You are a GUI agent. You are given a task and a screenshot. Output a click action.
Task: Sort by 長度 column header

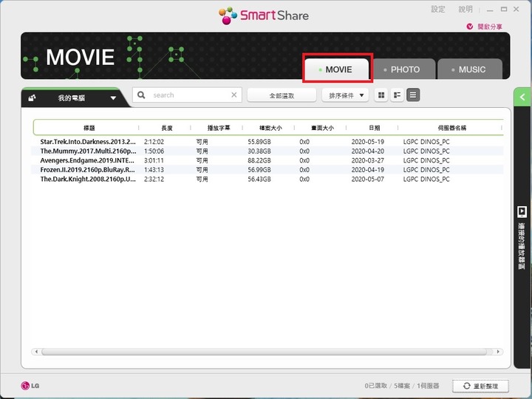pos(166,128)
